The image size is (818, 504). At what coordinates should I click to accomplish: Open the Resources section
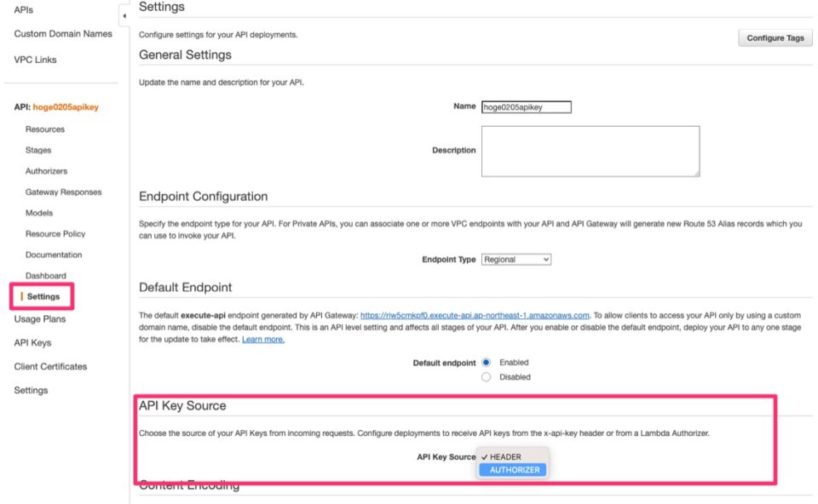45,129
